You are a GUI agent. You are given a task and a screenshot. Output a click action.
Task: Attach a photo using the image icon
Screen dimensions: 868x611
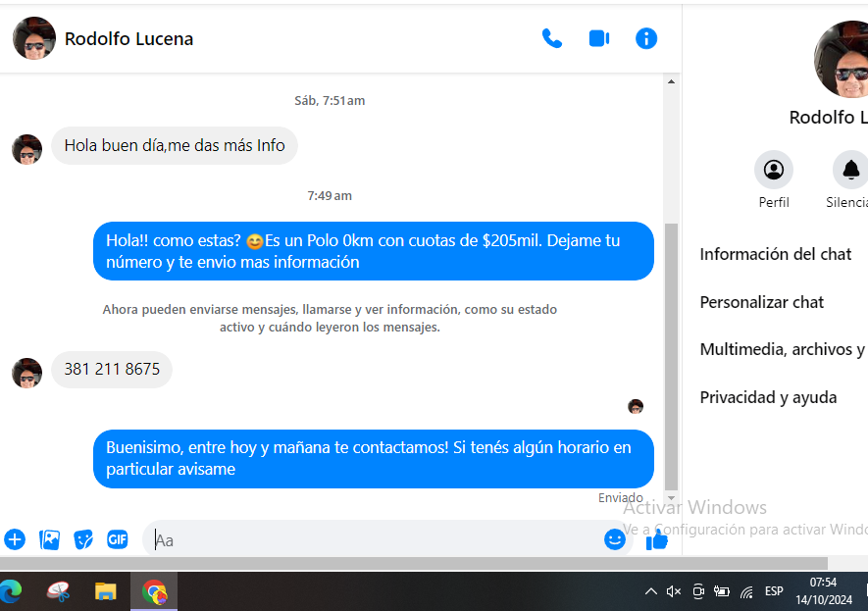(49, 539)
